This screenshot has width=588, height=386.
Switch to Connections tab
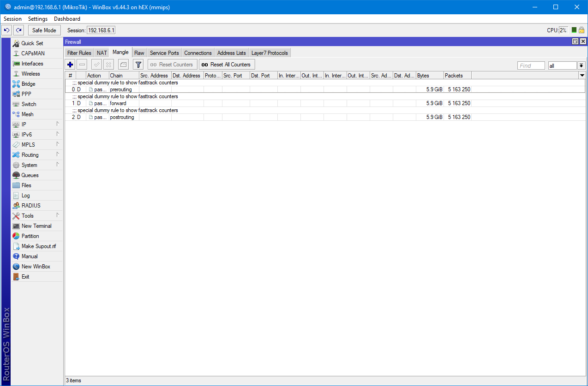click(198, 53)
